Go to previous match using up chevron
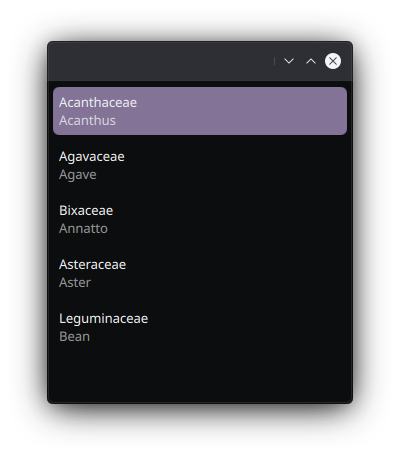 (x=311, y=61)
